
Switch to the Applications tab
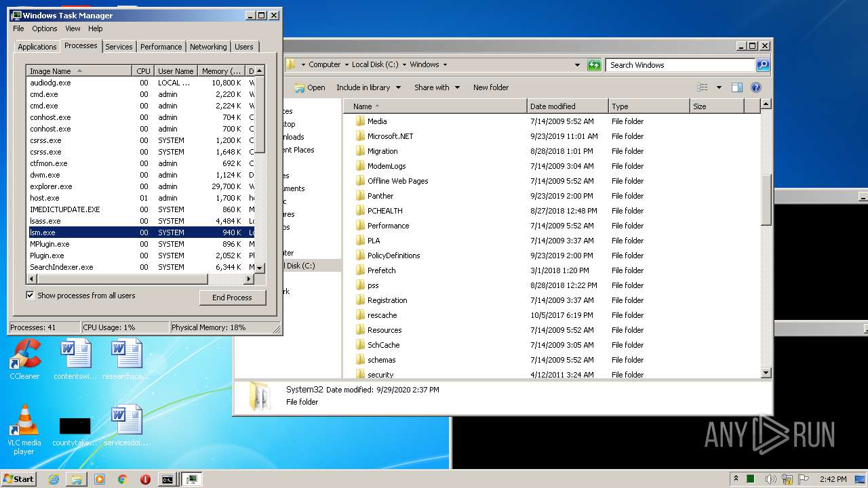point(37,47)
